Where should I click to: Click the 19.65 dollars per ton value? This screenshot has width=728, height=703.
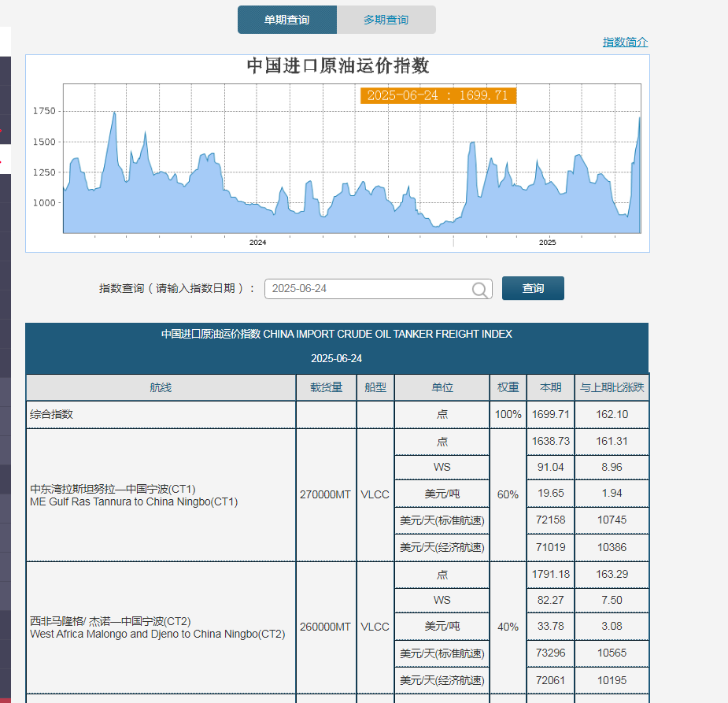pyautogui.click(x=551, y=493)
